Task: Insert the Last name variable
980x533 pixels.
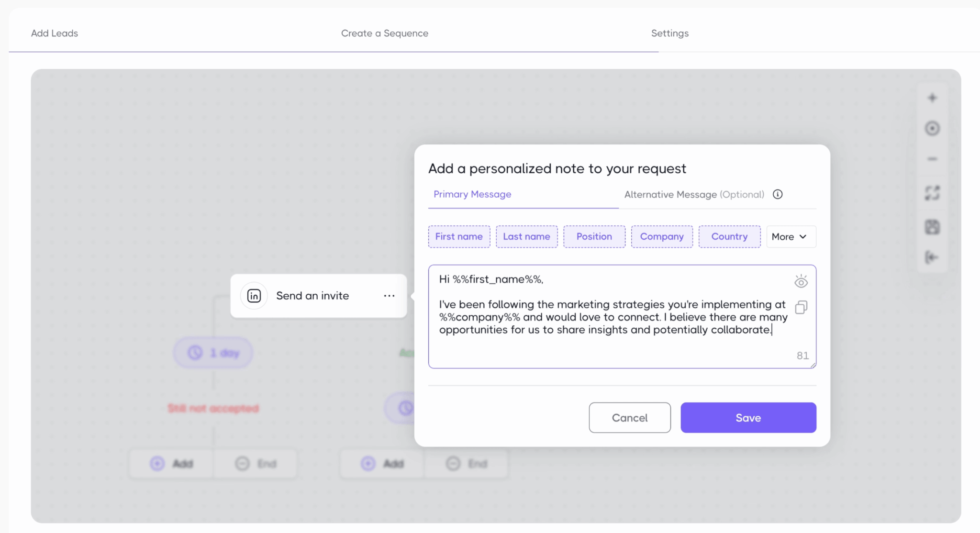Action: point(526,237)
